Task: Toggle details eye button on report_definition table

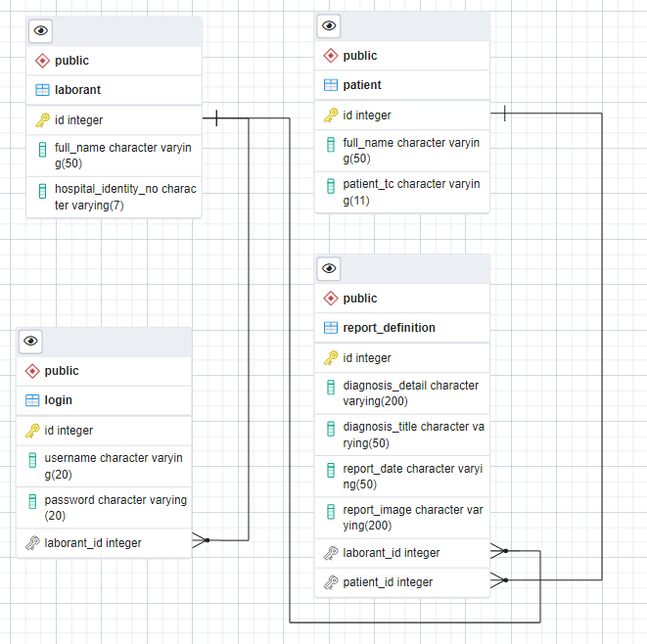Action: [x=329, y=268]
